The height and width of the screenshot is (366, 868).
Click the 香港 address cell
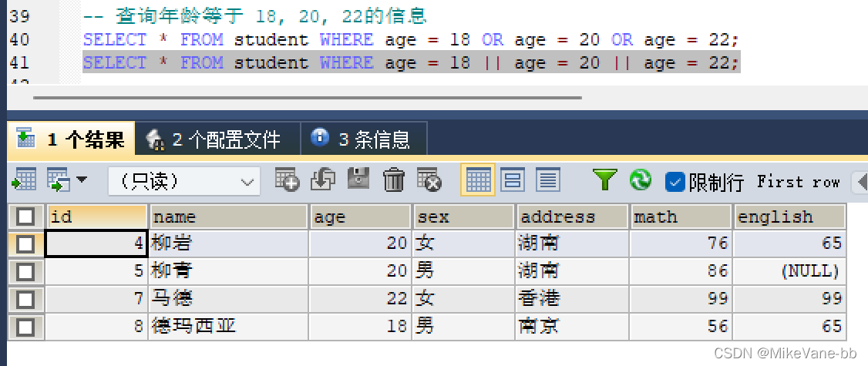(573, 299)
